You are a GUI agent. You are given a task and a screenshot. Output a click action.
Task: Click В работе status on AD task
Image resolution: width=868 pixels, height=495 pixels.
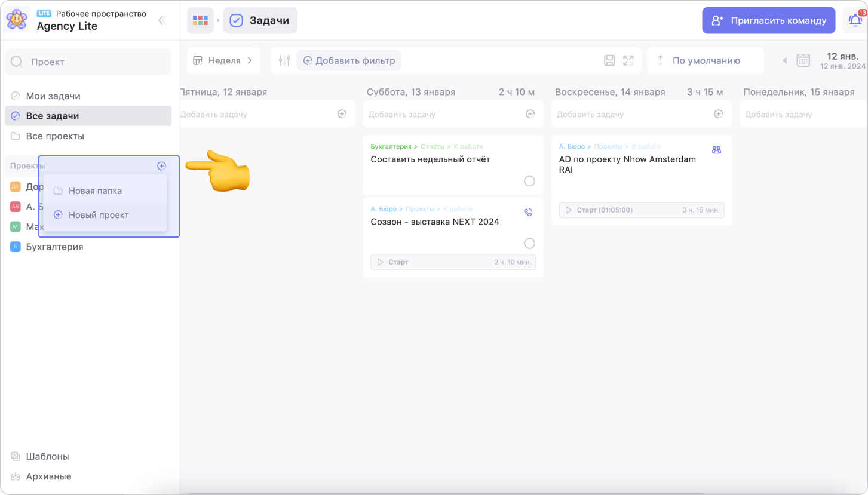point(646,146)
